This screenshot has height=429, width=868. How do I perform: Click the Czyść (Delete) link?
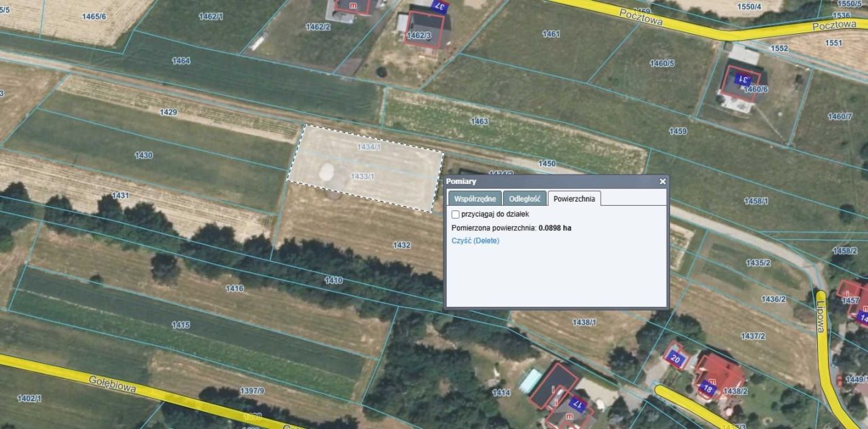[475, 241]
